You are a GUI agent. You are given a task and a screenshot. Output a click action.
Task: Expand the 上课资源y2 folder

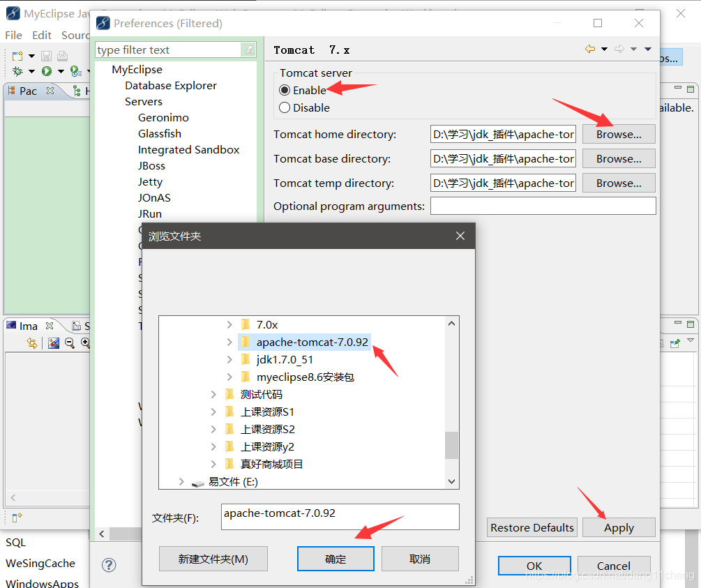213,446
